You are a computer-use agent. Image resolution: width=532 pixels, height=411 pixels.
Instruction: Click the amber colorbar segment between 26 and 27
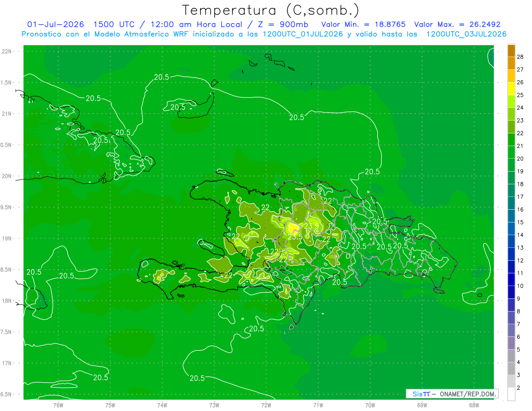(x=511, y=76)
